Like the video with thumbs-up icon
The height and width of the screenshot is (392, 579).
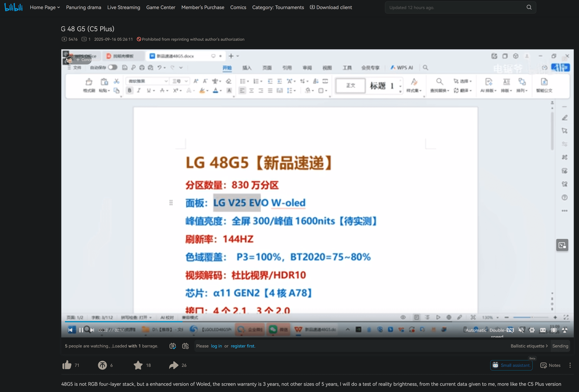67,365
